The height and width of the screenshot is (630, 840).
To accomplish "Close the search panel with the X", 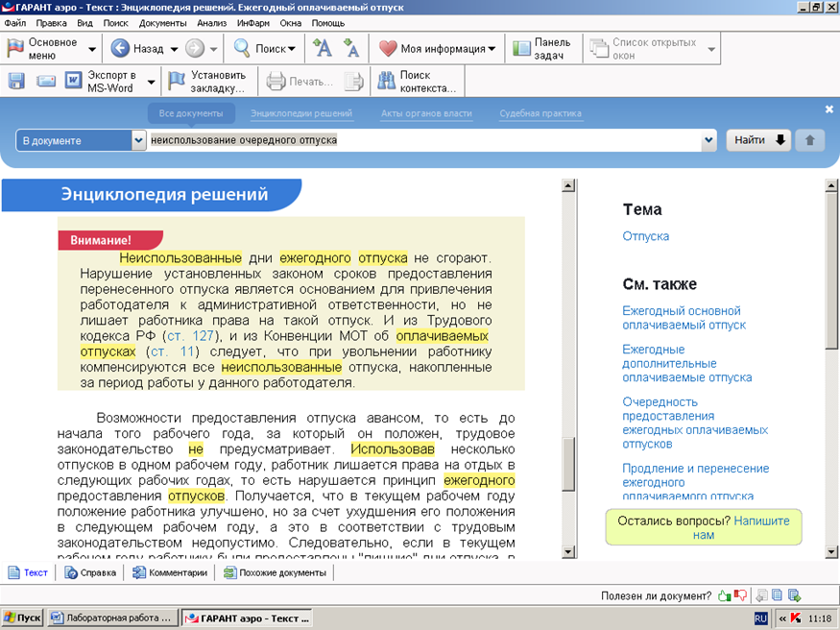I will [829, 109].
